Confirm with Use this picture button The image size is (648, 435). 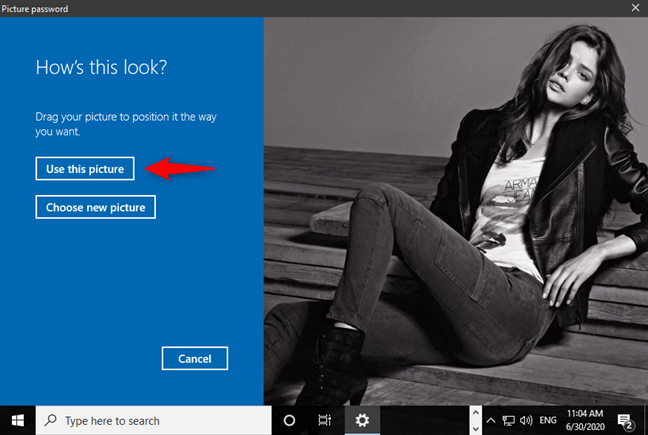pyautogui.click(x=85, y=169)
